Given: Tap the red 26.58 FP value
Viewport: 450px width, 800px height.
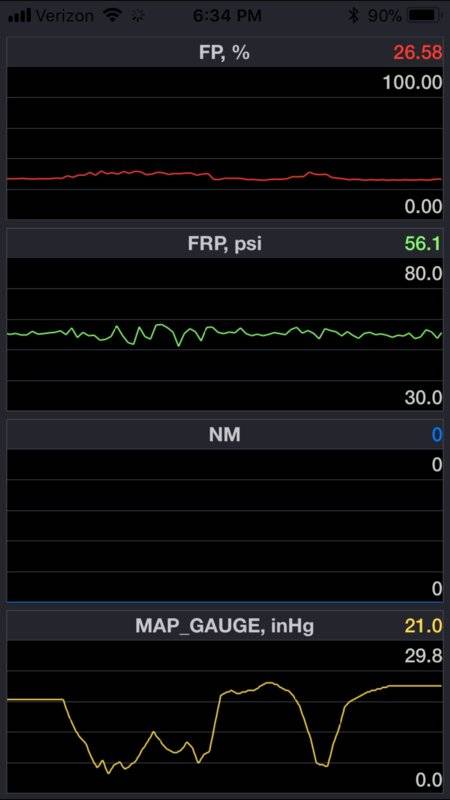Looking at the screenshot, I should point(418,53).
